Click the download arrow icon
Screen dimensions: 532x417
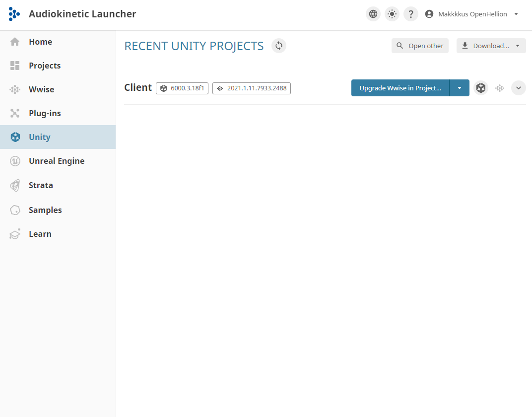(465, 46)
